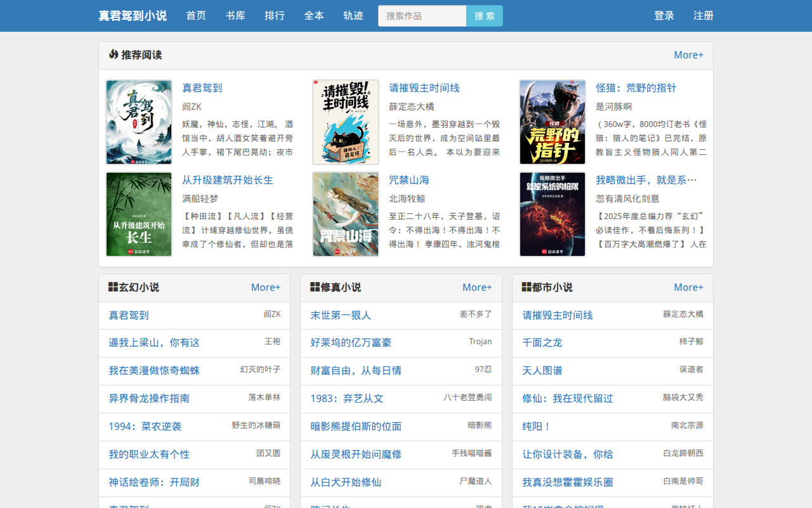The width and height of the screenshot is (812, 508).
Task: Click the flame icon beside 推荐阅读
Action: coord(114,55)
